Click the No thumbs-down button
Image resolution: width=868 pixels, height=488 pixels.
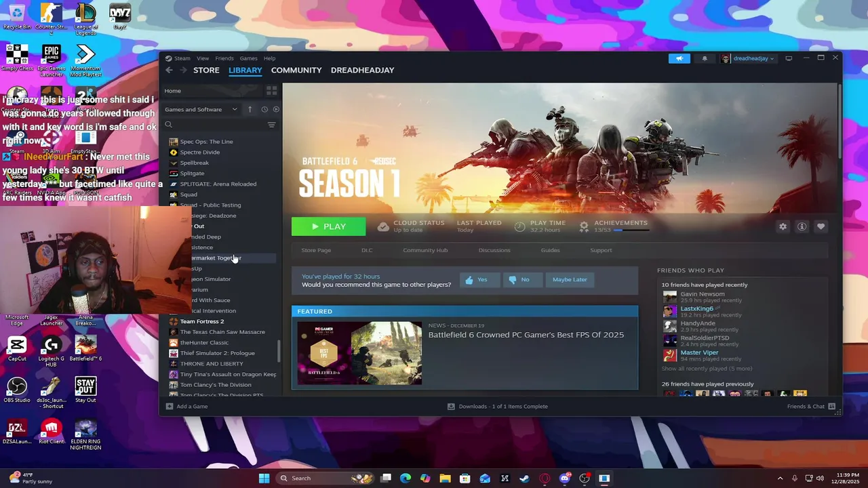point(523,279)
